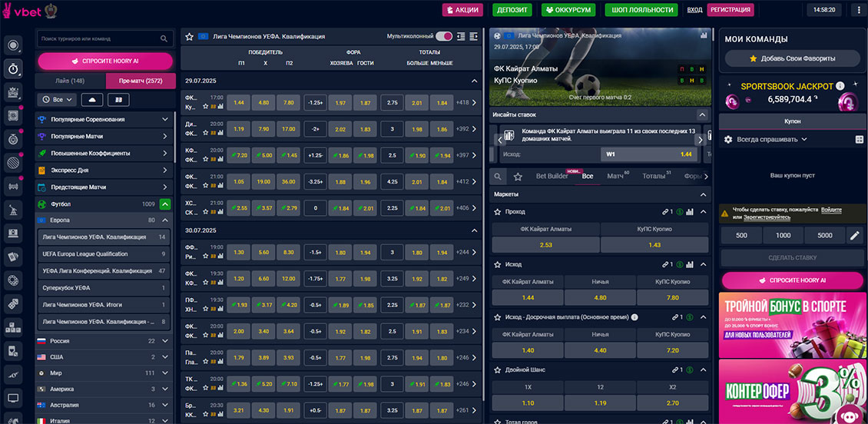The height and width of the screenshot is (424, 868).
Task: Select Двойной Шанс 1X odds 1.10
Action: click(528, 403)
